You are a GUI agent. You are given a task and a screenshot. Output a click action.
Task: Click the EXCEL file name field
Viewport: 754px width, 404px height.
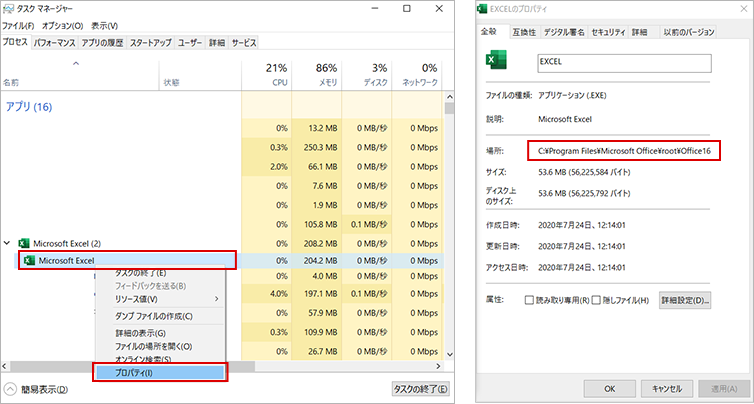tap(624, 63)
